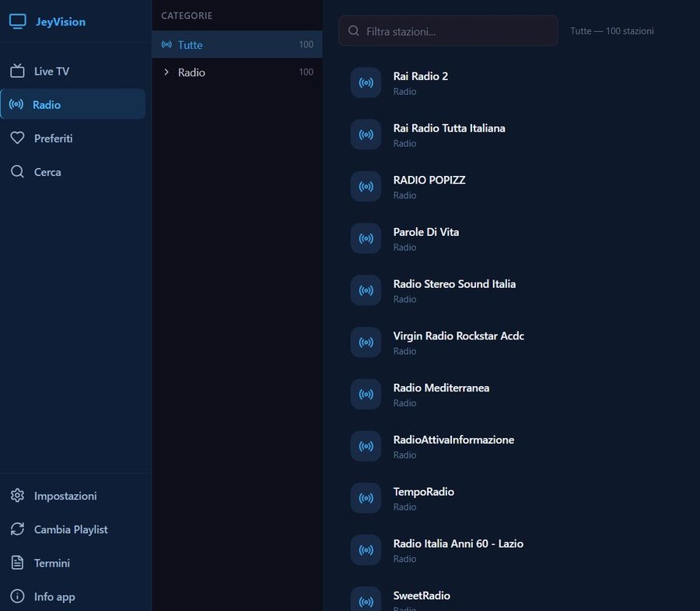Select the Radio sidebar menu item
This screenshot has width=700, height=611.
pos(73,104)
